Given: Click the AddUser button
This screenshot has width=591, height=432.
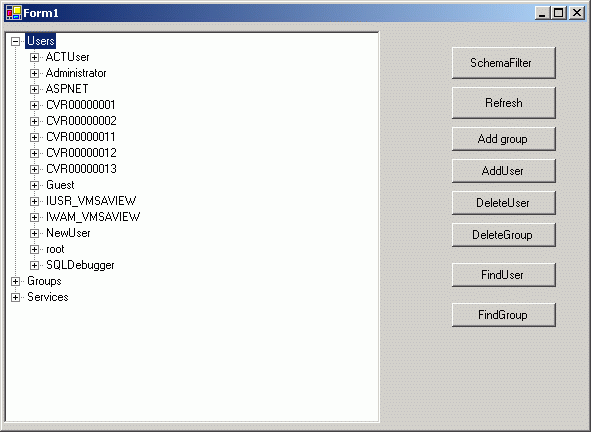Looking at the screenshot, I should tap(504, 171).
